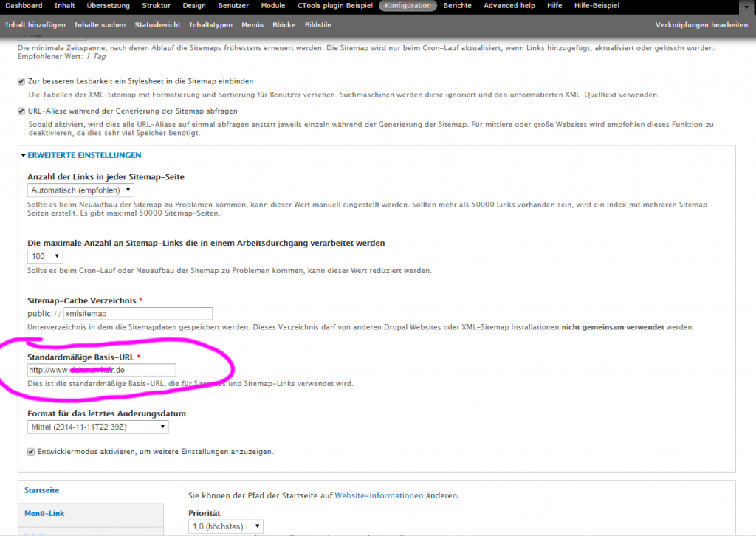Uncheck URL-Aliase während der Generierung abfragen
The height and width of the screenshot is (536, 756).
[x=21, y=111]
